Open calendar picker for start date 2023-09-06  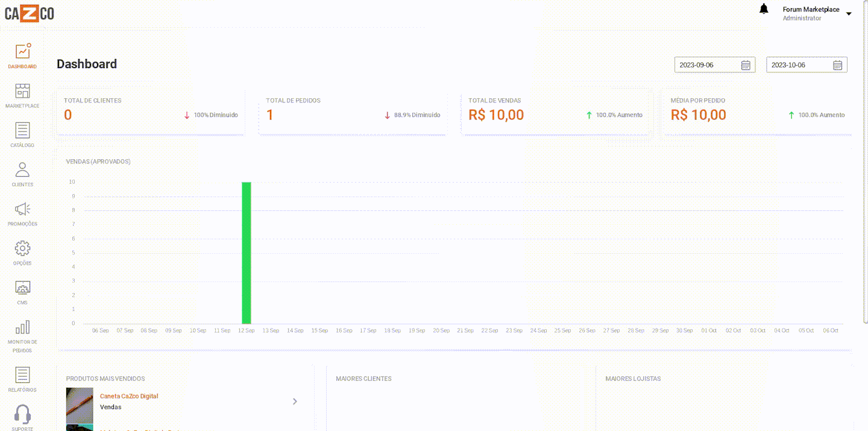[x=745, y=65]
